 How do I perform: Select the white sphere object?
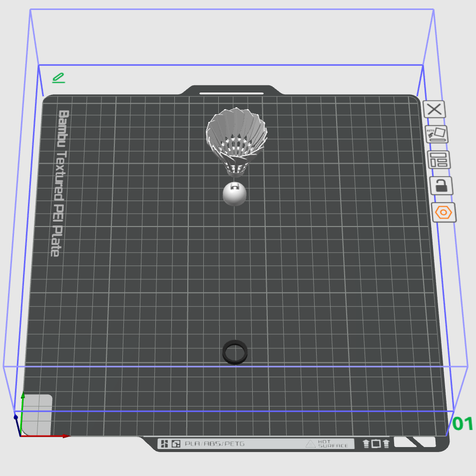click(x=234, y=194)
